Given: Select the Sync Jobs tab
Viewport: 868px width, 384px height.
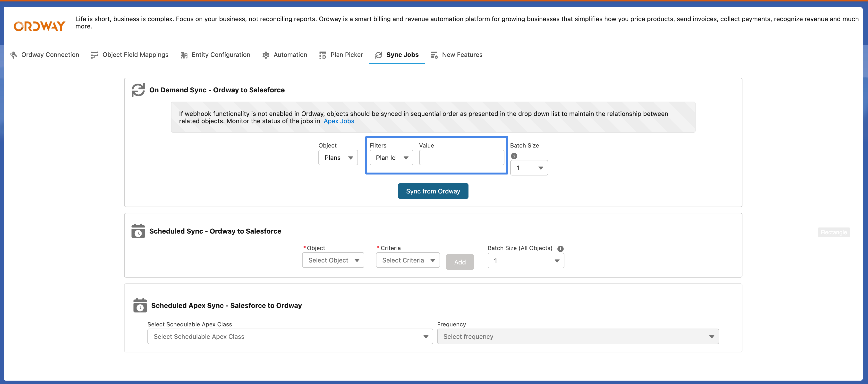Looking at the screenshot, I should [397, 55].
